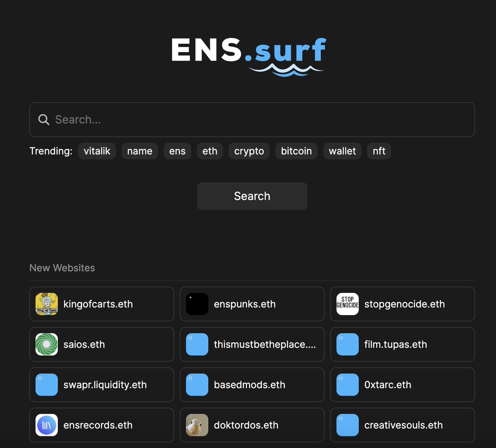
Task: Open the stopgenocide.eth website card
Action: 402,304
